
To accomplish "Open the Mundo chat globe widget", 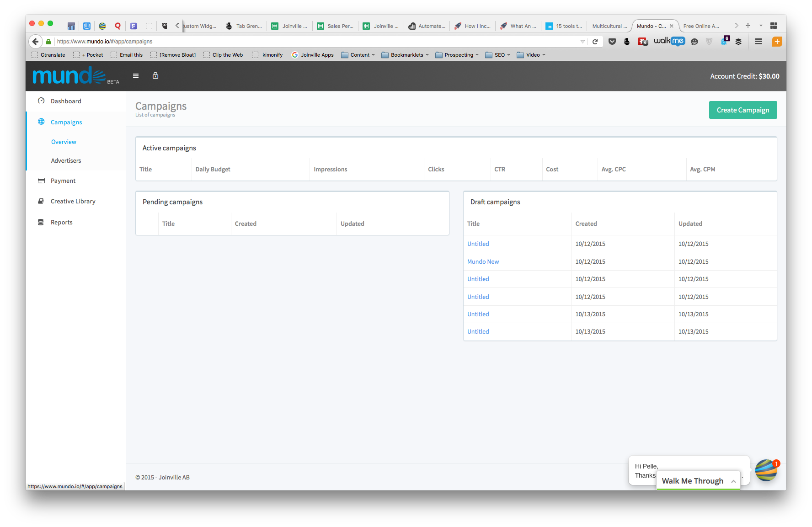I will coord(767,471).
